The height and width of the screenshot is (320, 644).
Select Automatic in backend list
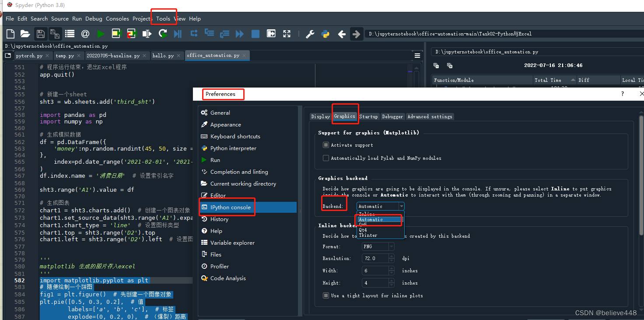tap(379, 219)
